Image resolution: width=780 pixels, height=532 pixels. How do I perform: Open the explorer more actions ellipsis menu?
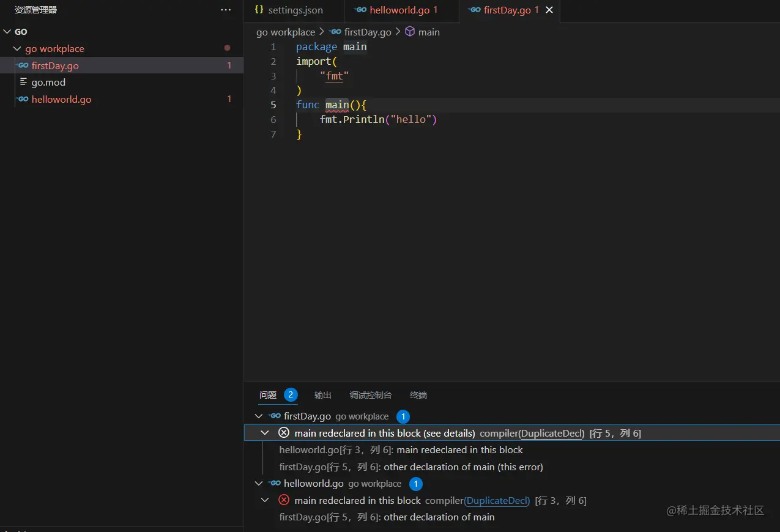[226, 10]
